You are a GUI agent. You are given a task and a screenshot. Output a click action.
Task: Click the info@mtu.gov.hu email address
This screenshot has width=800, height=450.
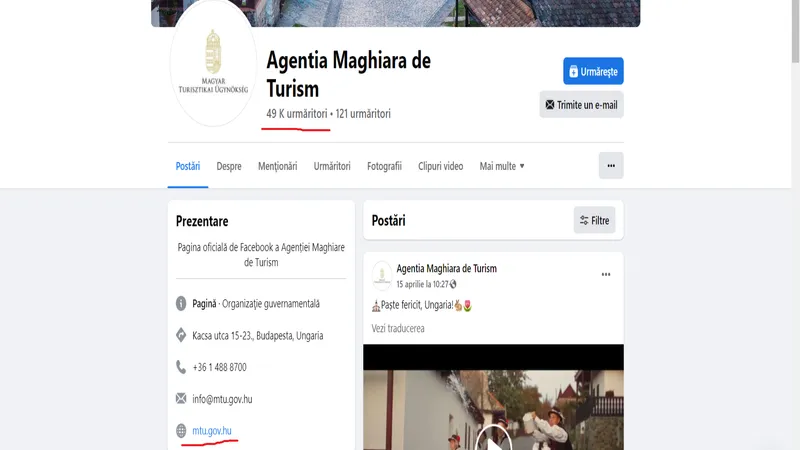[x=222, y=399]
